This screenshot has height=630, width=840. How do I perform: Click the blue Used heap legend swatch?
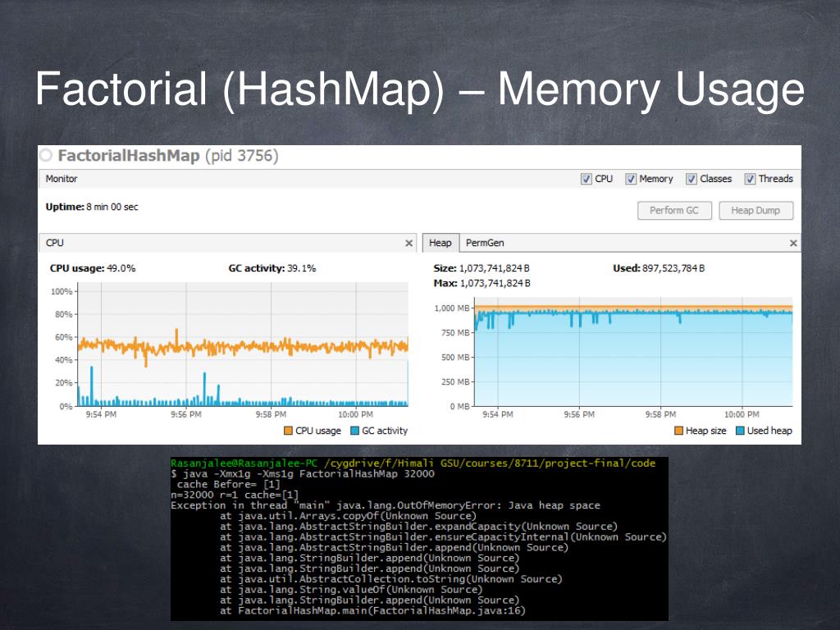740,431
